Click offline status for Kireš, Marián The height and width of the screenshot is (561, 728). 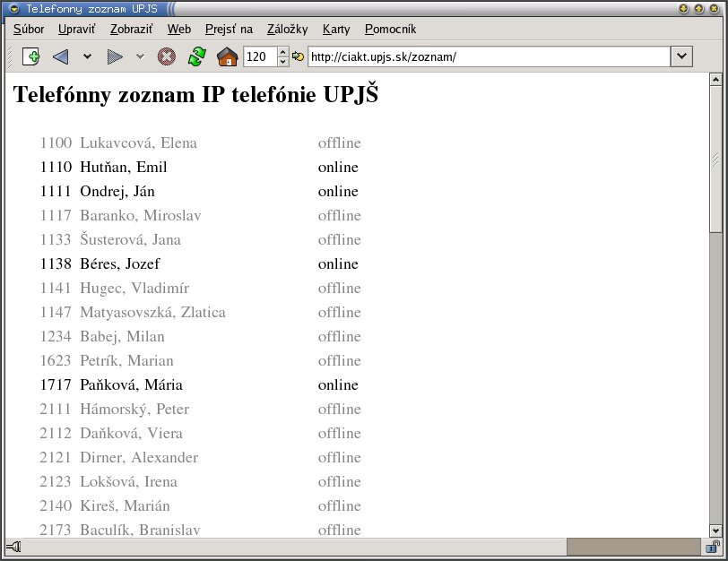tap(340, 505)
